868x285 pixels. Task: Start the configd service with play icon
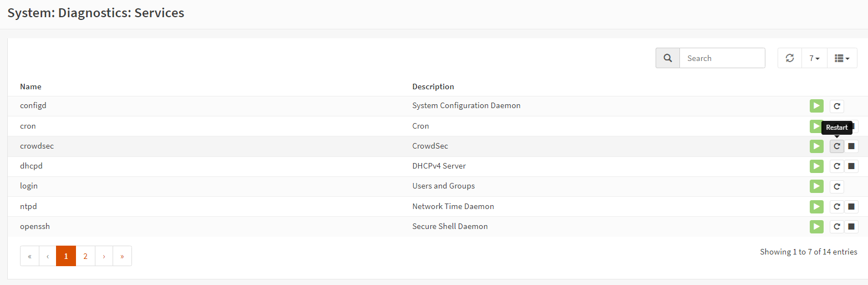[x=816, y=106]
